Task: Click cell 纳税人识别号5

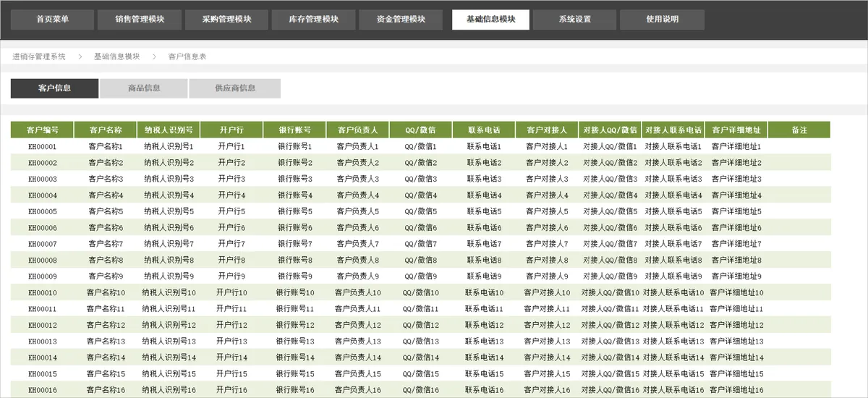Action: click(169, 211)
